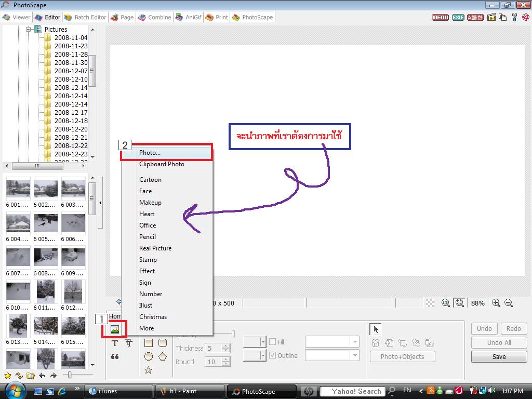532x399 pixels.
Task: Click the Redo button
Action: click(514, 328)
